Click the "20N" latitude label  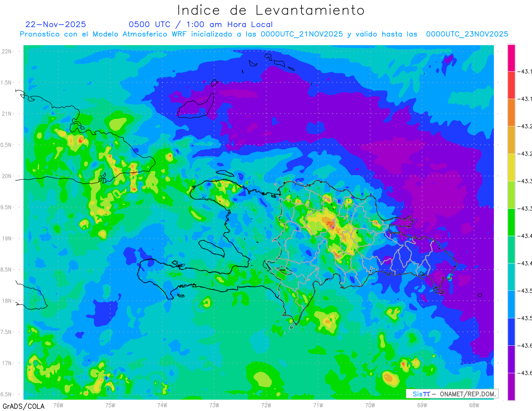[8, 176]
